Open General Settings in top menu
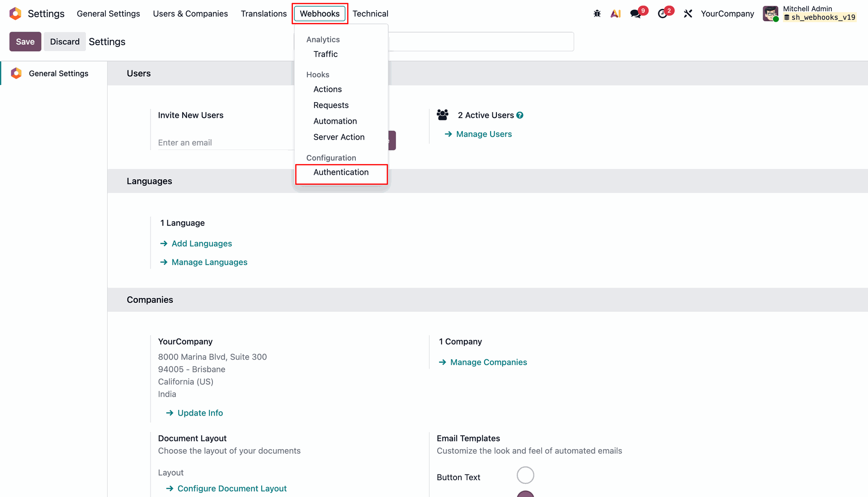The height and width of the screenshot is (497, 868). point(108,14)
